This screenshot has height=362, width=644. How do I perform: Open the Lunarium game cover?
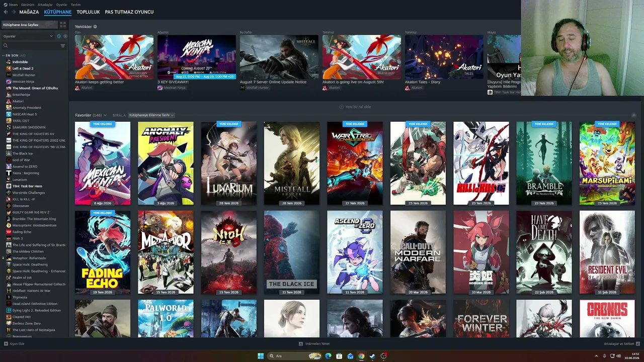tap(229, 163)
